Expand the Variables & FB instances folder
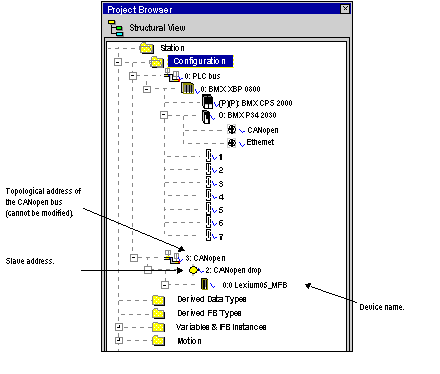The height and width of the screenshot is (374, 440). (x=119, y=327)
